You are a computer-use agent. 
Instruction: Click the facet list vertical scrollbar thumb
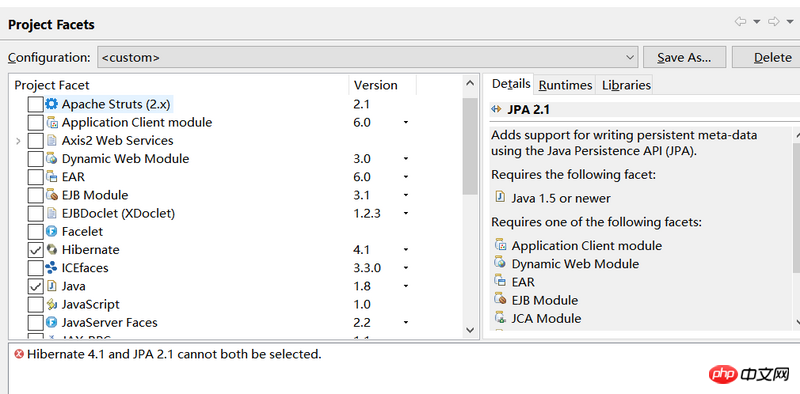[469, 146]
